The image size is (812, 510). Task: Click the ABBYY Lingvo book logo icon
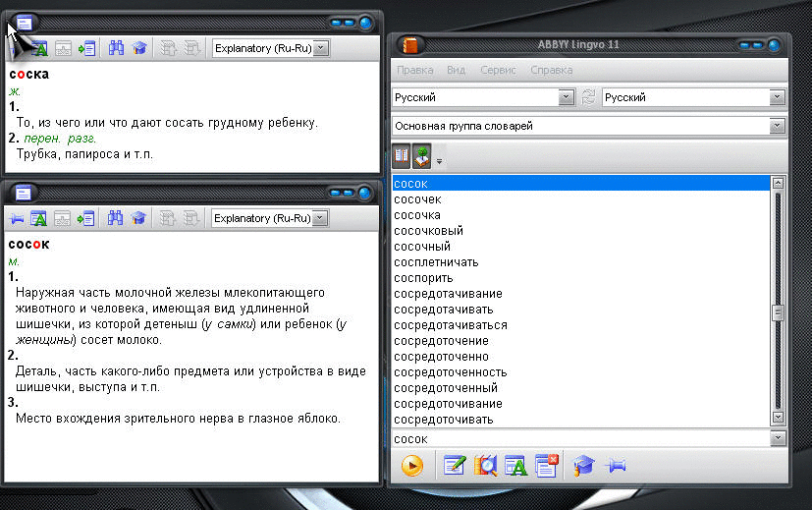click(x=410, y=45)
